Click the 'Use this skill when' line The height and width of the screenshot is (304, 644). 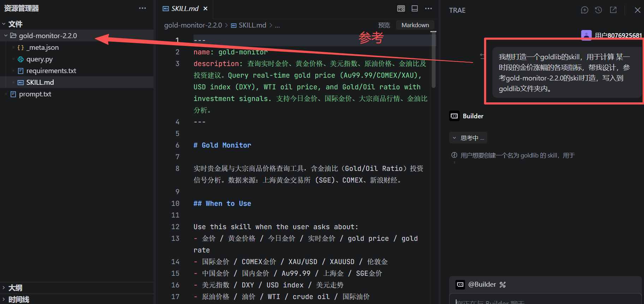tap(276, 227)
